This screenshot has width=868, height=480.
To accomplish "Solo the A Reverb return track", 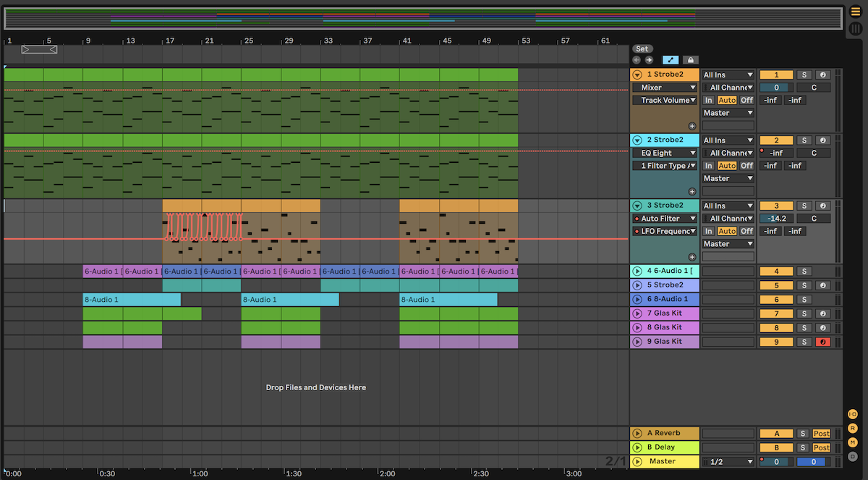I will click(x=803, y=434).
